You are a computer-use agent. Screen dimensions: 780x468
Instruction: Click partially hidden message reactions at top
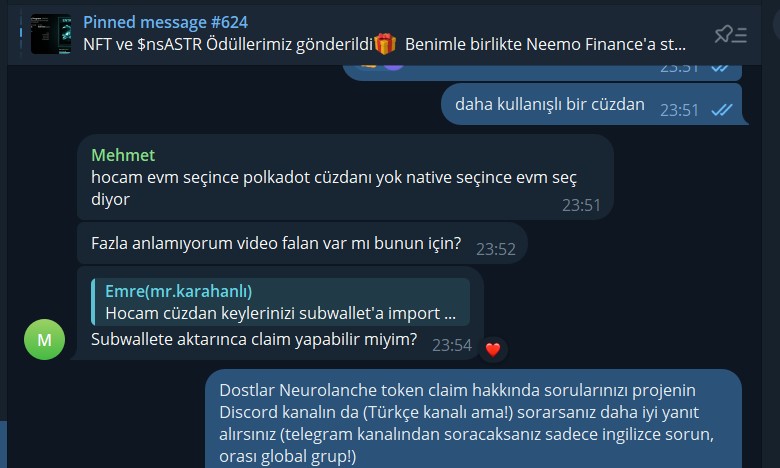click(x=382, y=66)
